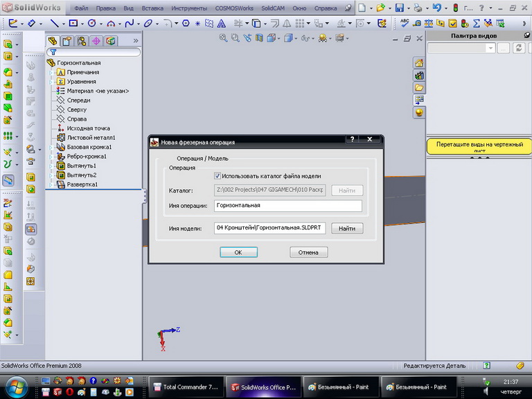This screenshot has height=399, width=532.
Task: Expand the Примечания tree node
Action: pos(51,72)
